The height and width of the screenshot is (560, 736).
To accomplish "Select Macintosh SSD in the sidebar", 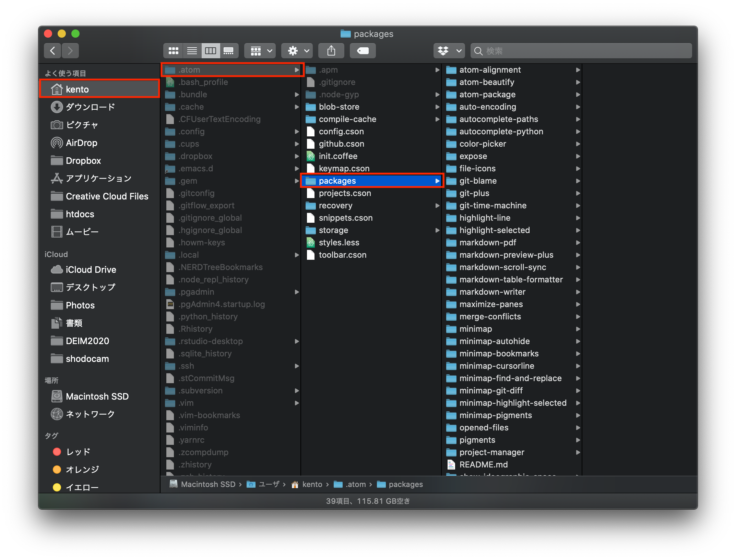I will click(99, 396).
